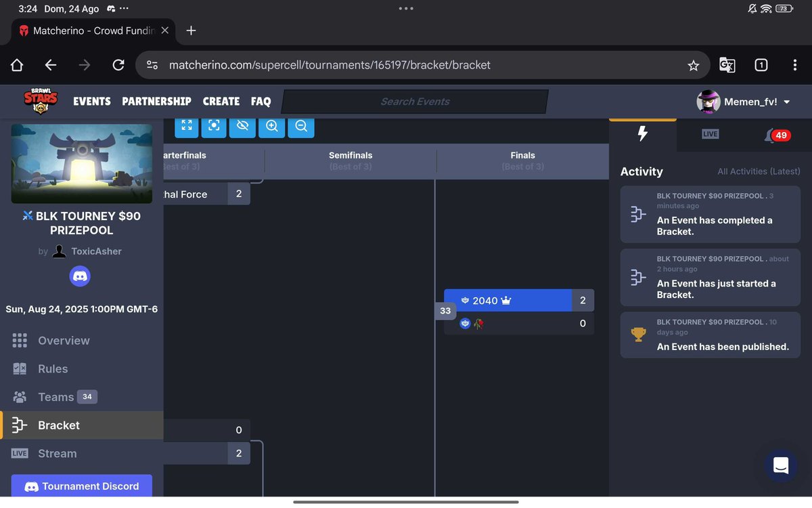Screen dimensions: 812x508
Task: Click the Search Events field
Action: 415,102
